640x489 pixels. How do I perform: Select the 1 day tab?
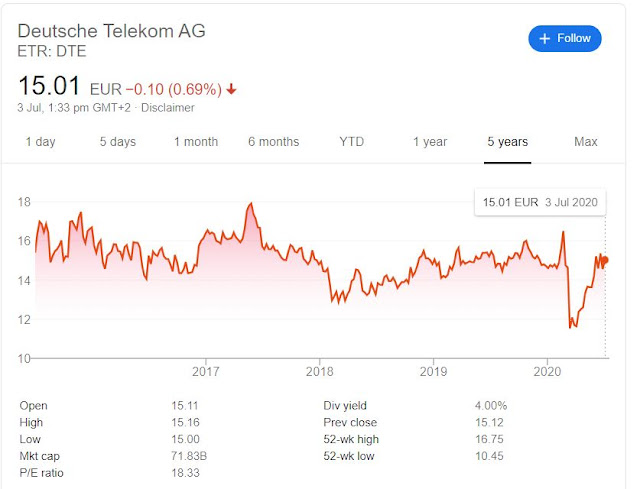click(x=40, y=142)
